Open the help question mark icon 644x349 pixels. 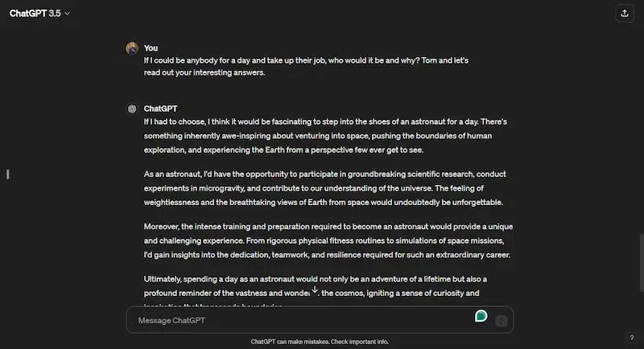click(631, 337)
